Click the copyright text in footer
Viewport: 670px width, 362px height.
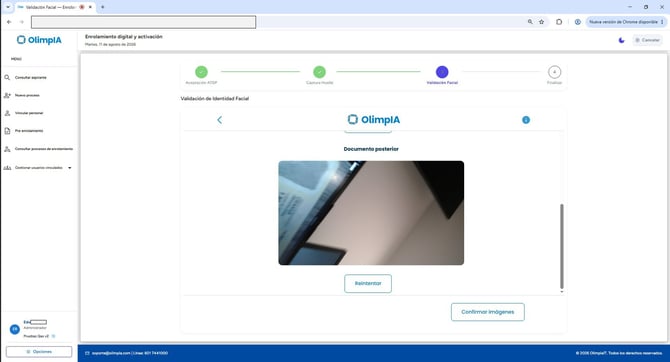(619, 353)
